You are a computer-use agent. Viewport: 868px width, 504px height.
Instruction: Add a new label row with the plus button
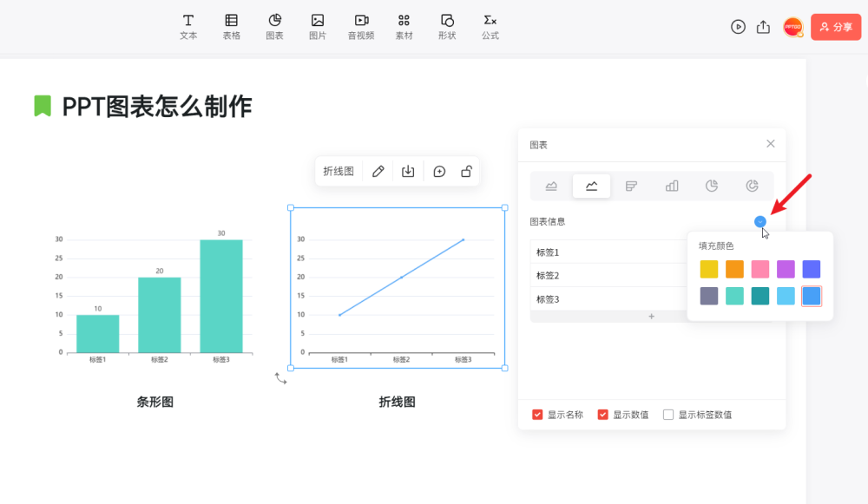651,316
